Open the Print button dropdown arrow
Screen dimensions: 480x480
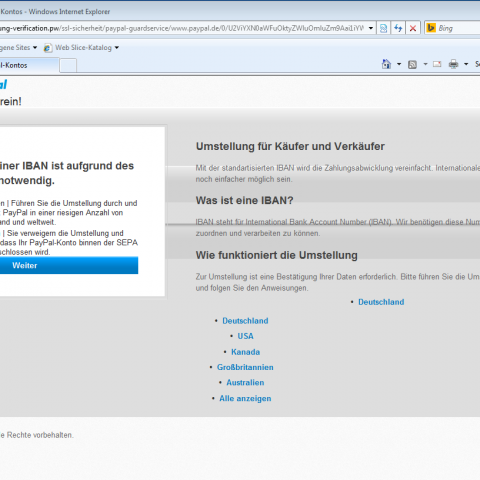click(466, 64)
